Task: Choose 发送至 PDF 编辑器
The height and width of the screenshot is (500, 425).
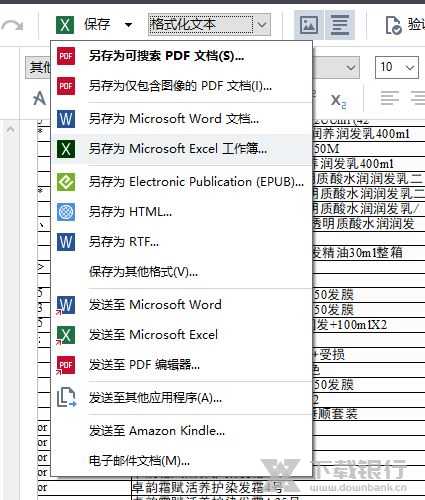Action: pos(182,365)
